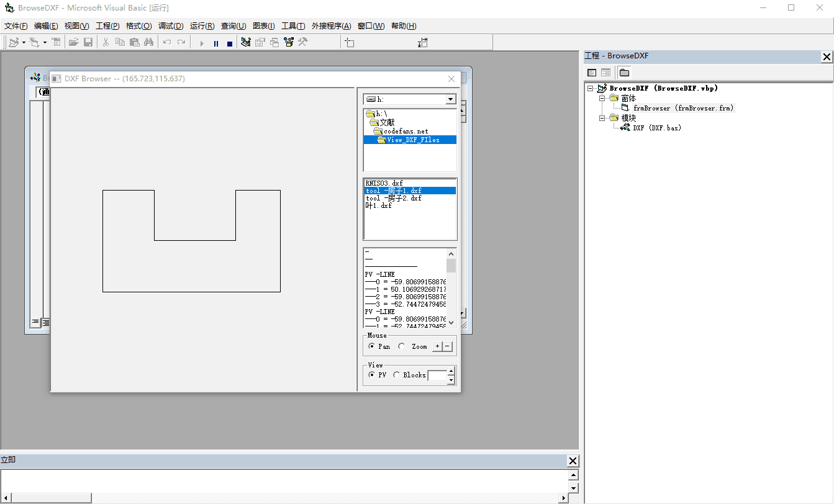Viewport: 834px width, 504px height.
Task: Open the 调试(D) menu
Action: [x=171, y=26]
